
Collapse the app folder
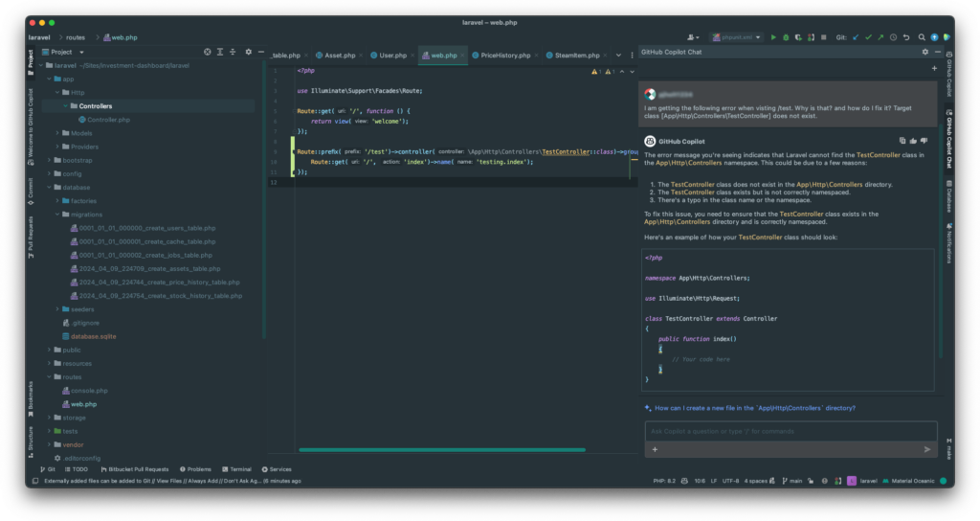(50, 79)
